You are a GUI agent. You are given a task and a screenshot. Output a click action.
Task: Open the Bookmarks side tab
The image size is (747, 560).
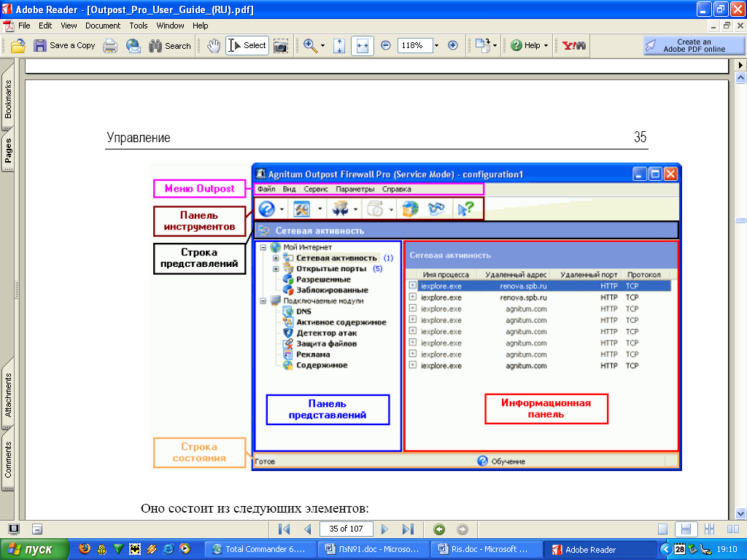[8, 99]
